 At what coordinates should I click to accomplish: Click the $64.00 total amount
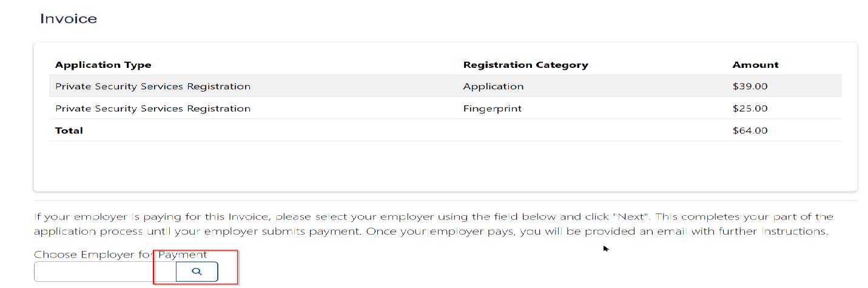[750, 130]
